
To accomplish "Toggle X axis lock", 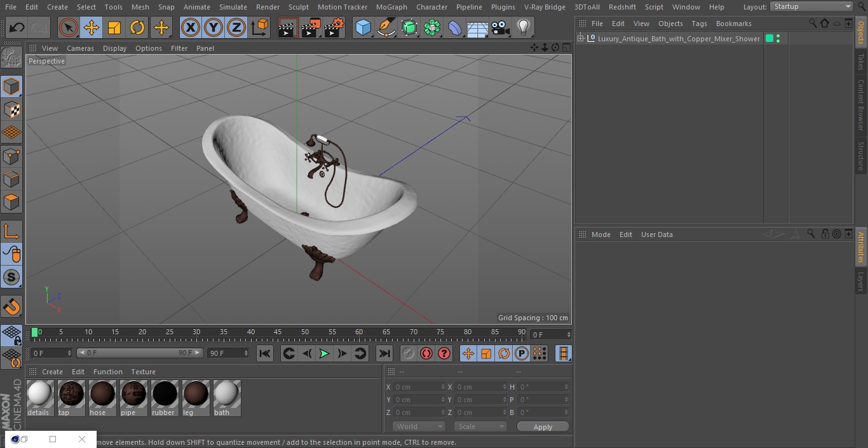I will point(190,28).
